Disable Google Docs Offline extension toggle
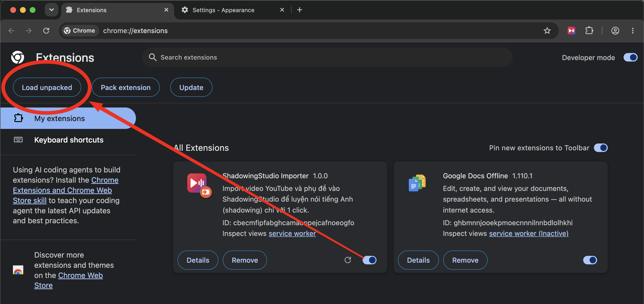The image size is (644, 304). [590, 260]
